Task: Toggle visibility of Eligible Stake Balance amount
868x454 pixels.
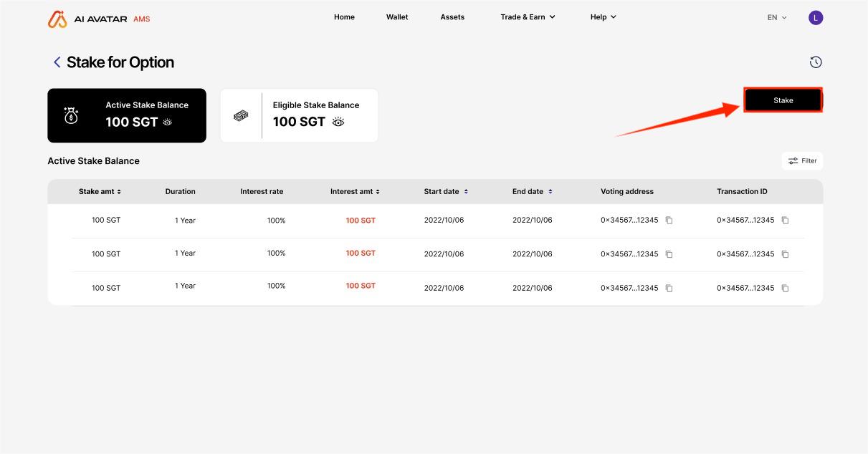Action: [x=338, y=122]
